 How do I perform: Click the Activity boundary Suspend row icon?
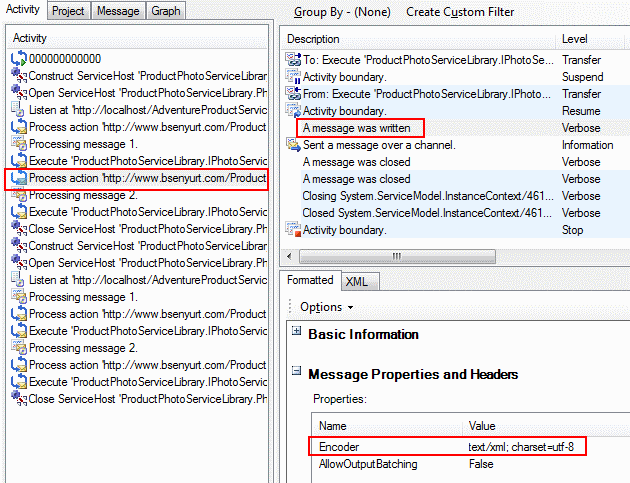tap(293, 77)
